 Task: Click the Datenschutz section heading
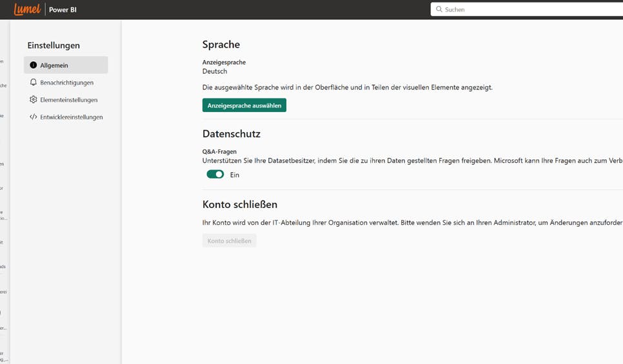tap(232, 133)
